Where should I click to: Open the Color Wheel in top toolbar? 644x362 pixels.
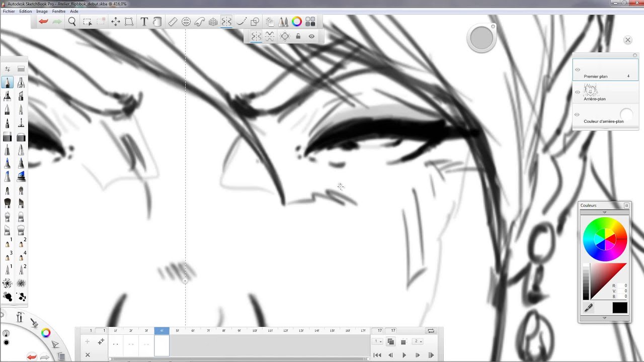click(297, 22)
